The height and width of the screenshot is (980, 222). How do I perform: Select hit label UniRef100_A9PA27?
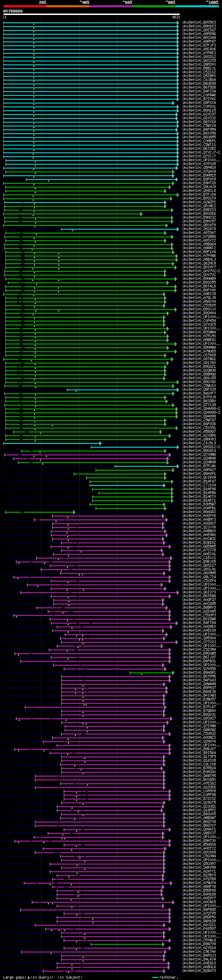coord(199,469)
